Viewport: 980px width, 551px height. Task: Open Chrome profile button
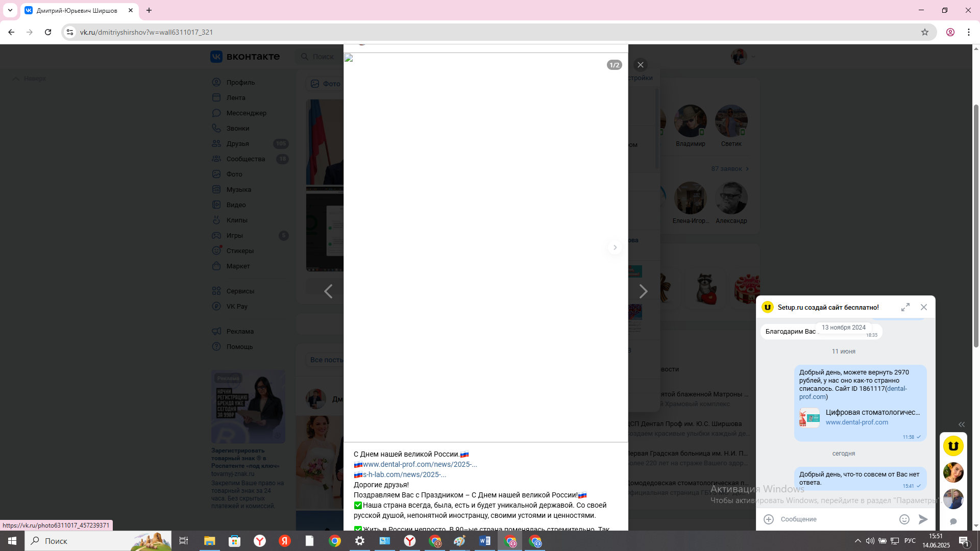pos(950,32)
